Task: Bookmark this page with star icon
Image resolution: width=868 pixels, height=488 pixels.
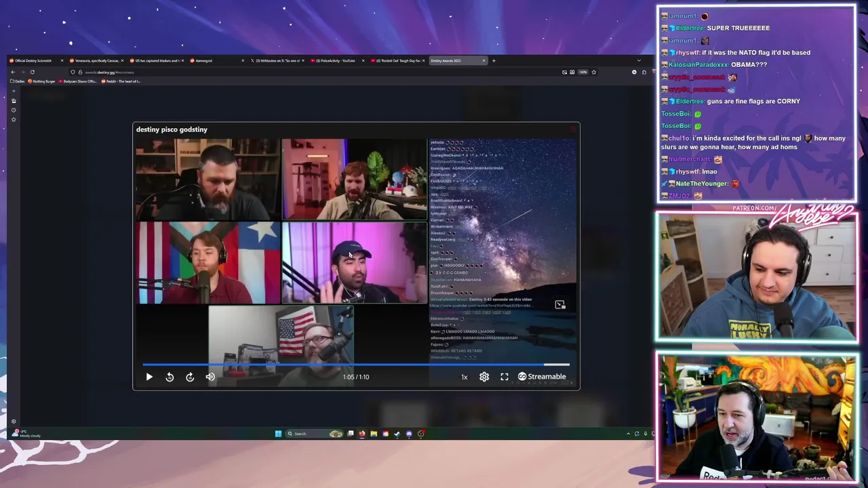Action: 593,72
